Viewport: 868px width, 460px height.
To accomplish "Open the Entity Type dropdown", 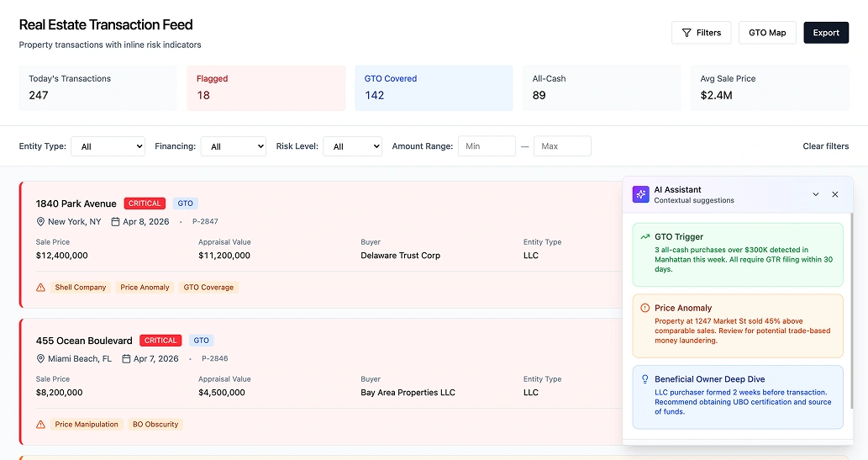I will point(108,146).
